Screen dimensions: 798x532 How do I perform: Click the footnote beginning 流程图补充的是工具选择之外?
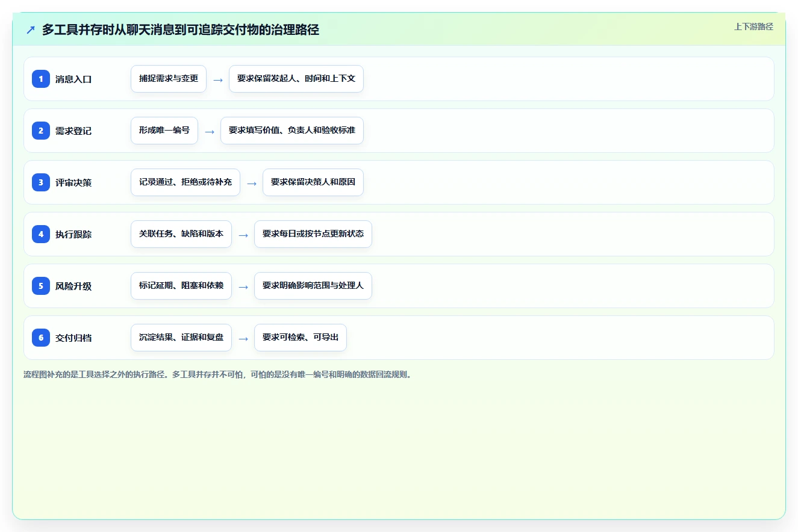coord(218,374)
